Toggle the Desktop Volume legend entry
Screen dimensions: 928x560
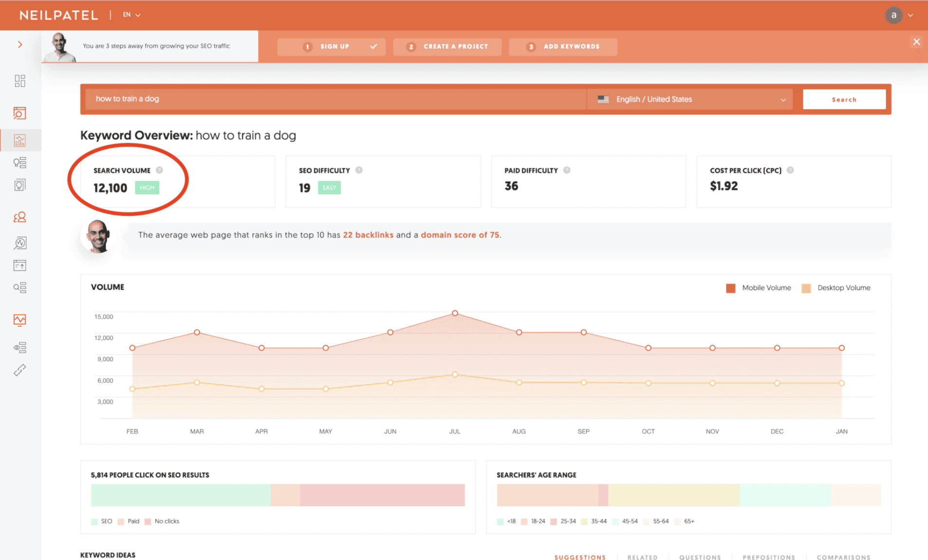coord(836,287)
